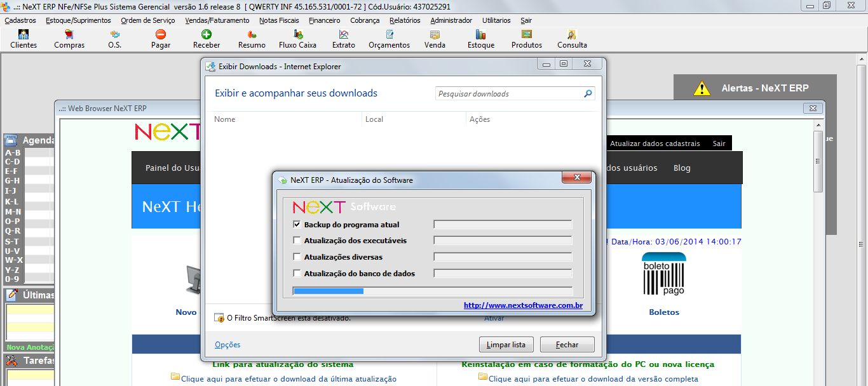Click the Consulta toolbar icon
Viewport: 868px width, 386px height.
pos(571,38)
